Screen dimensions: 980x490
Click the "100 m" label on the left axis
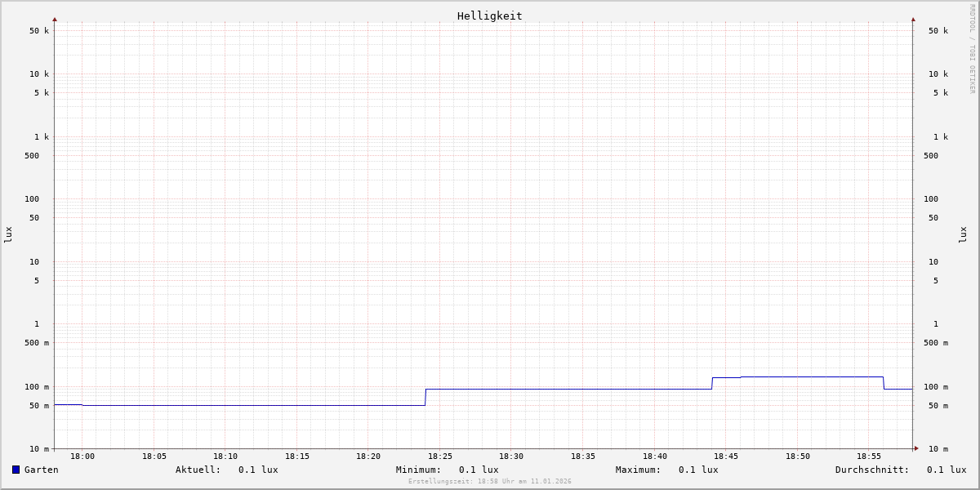click(x=37, y=387)
